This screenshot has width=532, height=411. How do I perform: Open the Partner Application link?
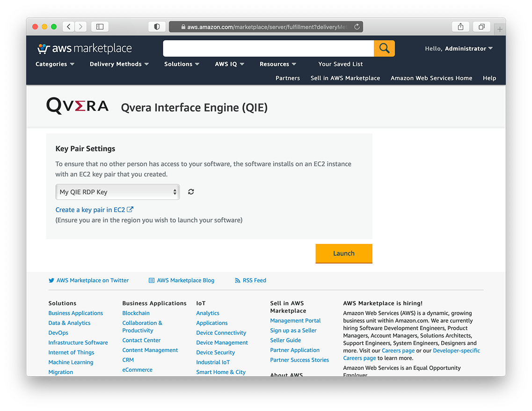pyautogui.click(x=295, y=350)
